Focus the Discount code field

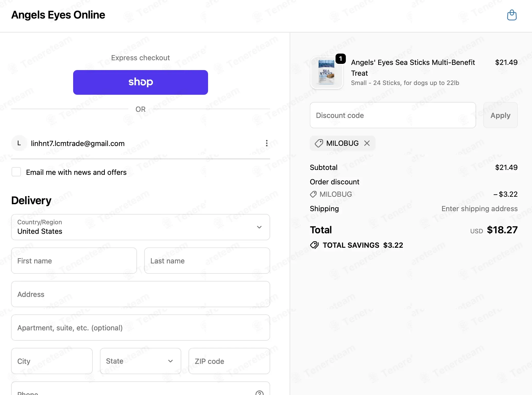[x=393, y=115]
